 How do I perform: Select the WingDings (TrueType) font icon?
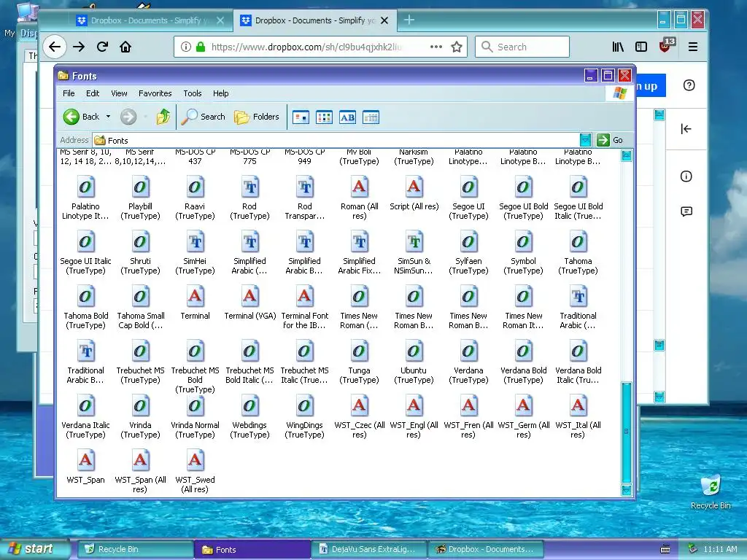pyautogui.click(x=304, y=405)
